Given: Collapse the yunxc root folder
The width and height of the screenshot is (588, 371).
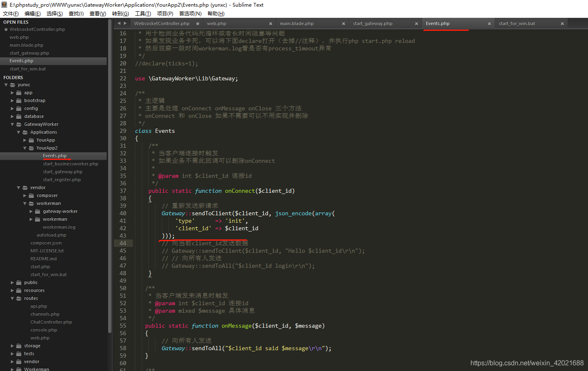Looking at the screenshot, I should tap(6, 85).
